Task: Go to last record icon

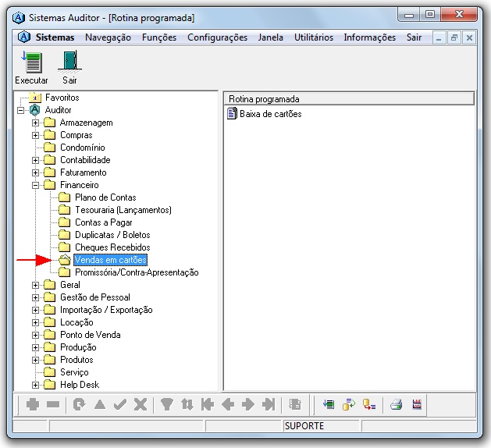Action: click(x=269, y=404)
